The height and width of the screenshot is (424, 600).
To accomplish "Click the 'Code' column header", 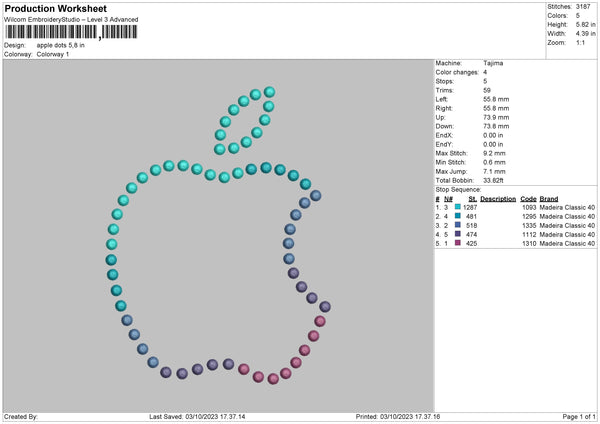I will point(528,199).
